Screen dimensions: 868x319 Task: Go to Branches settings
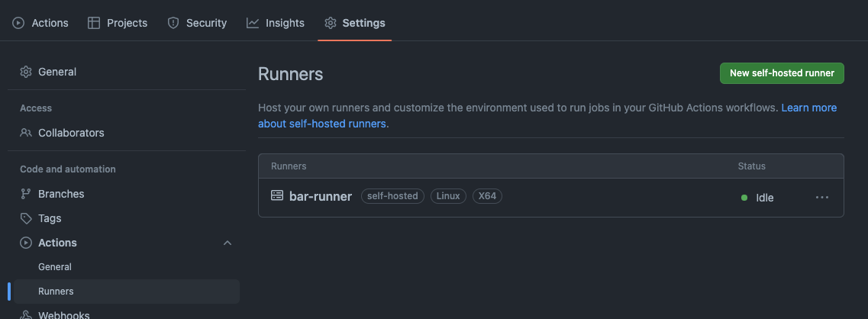coord(126,194)
